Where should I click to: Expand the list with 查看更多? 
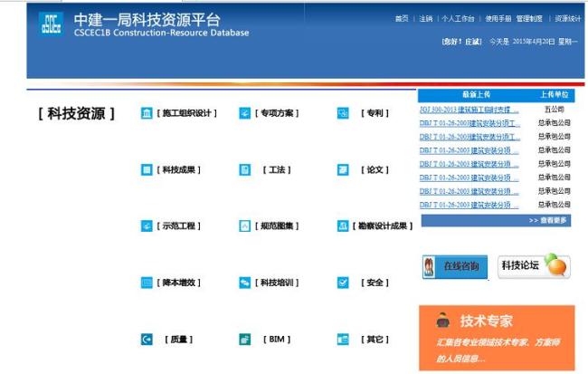point(547,220)
